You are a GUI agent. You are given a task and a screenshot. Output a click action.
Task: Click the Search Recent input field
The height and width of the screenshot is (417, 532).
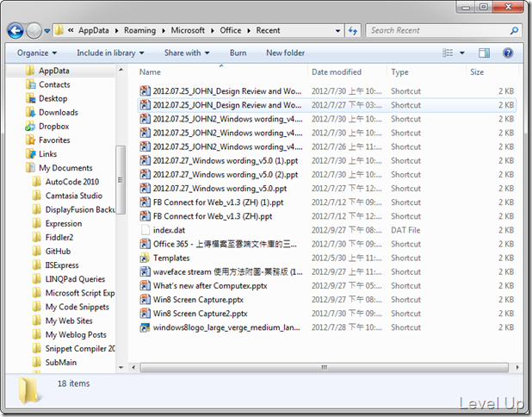[x=437, y=30]
